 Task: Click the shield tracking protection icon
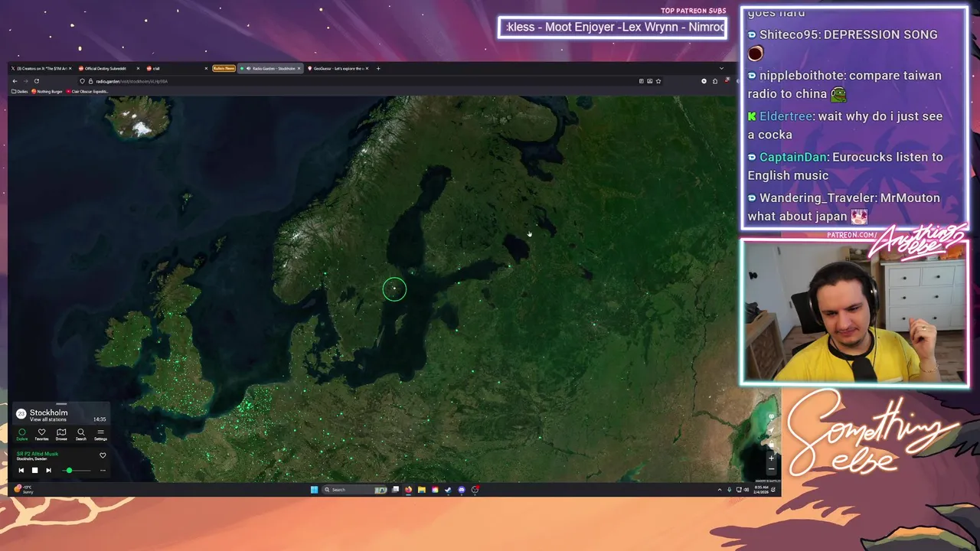(82, 81)
